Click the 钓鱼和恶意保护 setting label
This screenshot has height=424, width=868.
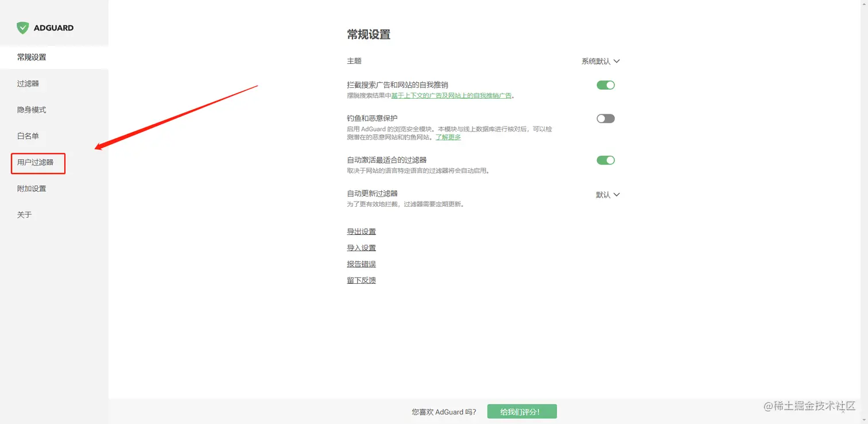click(372, 118)
